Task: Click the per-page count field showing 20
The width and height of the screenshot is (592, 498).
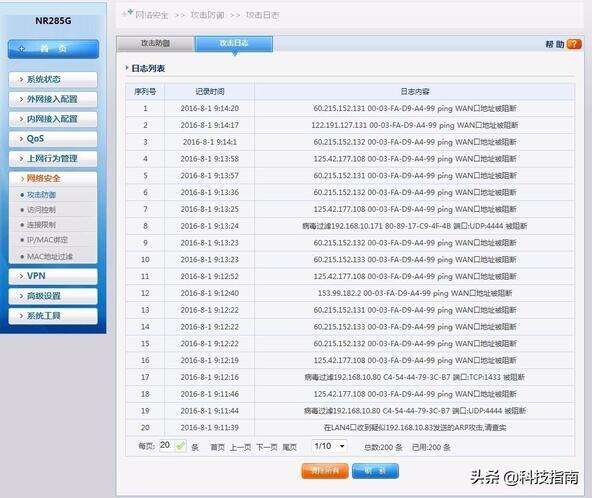Action: click(x=166, y=446)
